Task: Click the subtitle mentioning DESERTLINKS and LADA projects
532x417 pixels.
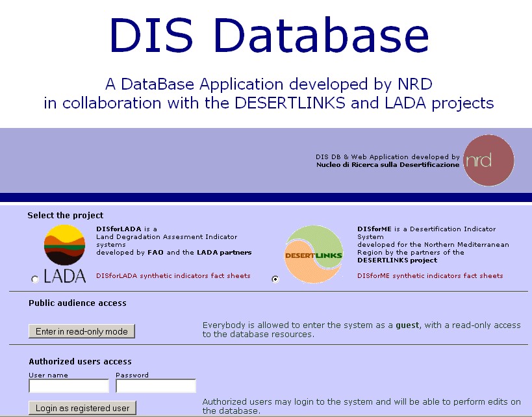Action: pos(269,103)
